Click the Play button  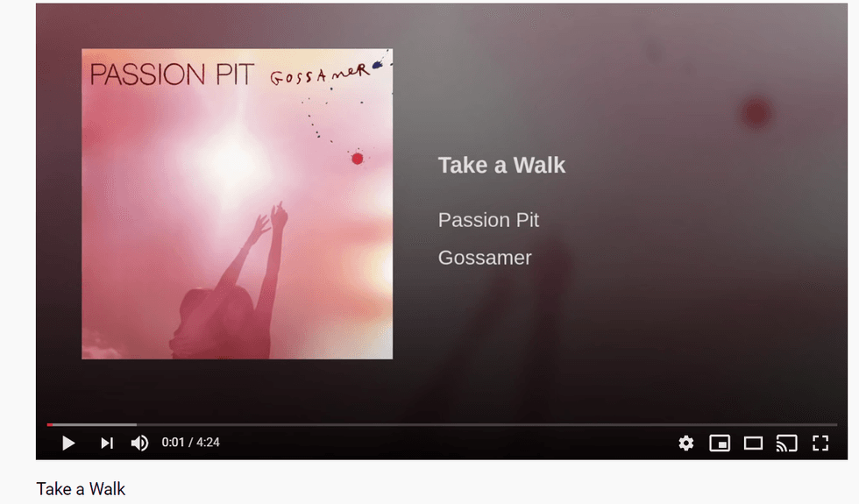(68, 443)
